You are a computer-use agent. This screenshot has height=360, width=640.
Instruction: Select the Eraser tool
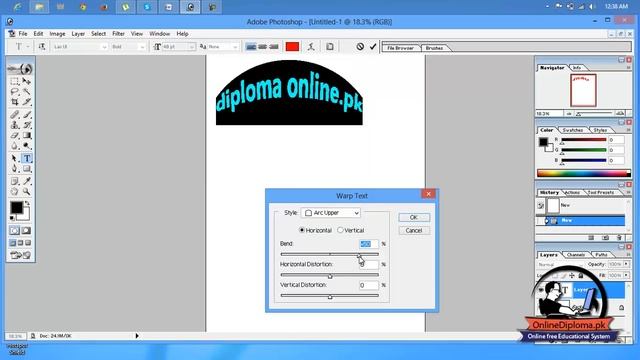(x=15, y=135)
